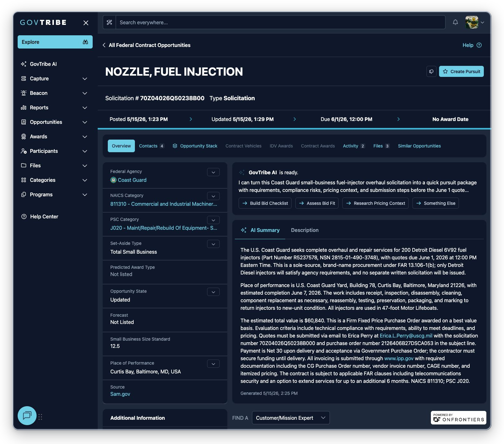Image resolution: width=504 pixels, height=444 pixels.
Task: Click Research Pricing Context
Action: click(x=375, y=203)
